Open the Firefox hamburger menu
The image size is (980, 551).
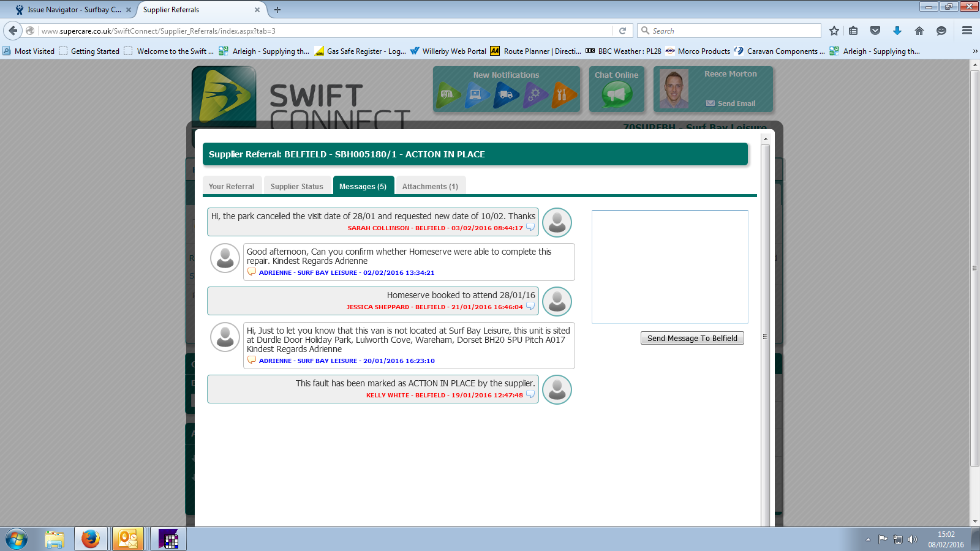pyautogui.click(x=967, y=31)
